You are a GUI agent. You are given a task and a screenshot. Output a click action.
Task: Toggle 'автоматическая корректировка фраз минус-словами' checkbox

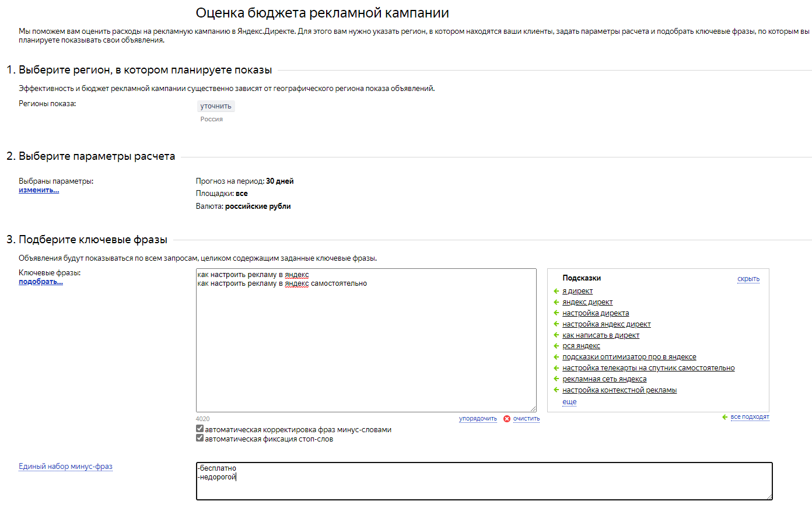click(200, 429)
